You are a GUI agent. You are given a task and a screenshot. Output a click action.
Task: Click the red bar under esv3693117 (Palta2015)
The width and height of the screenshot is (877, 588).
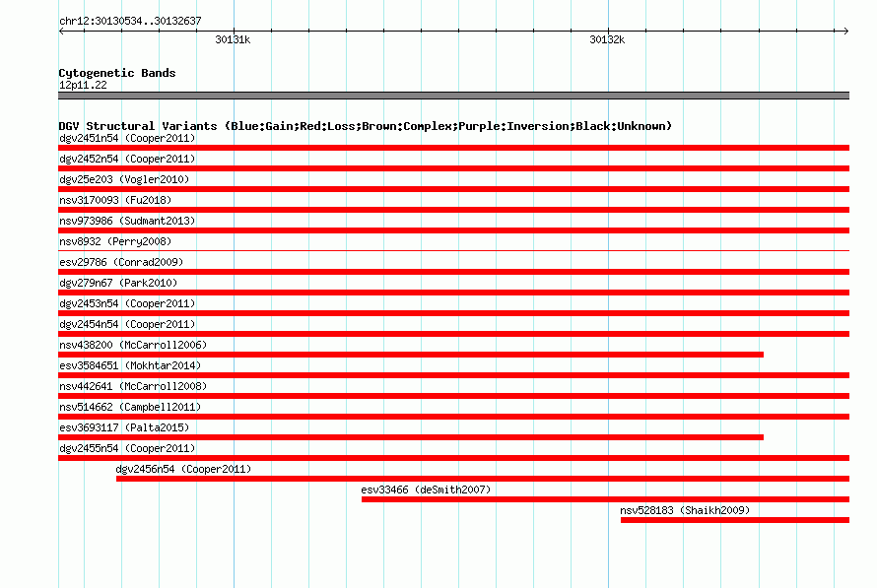click(411, 437)
